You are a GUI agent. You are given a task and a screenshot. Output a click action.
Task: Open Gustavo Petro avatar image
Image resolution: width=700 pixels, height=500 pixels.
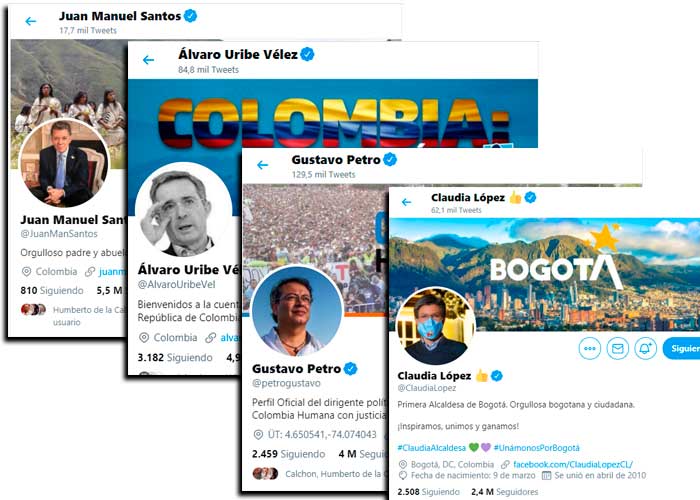(x=296, y=311)
